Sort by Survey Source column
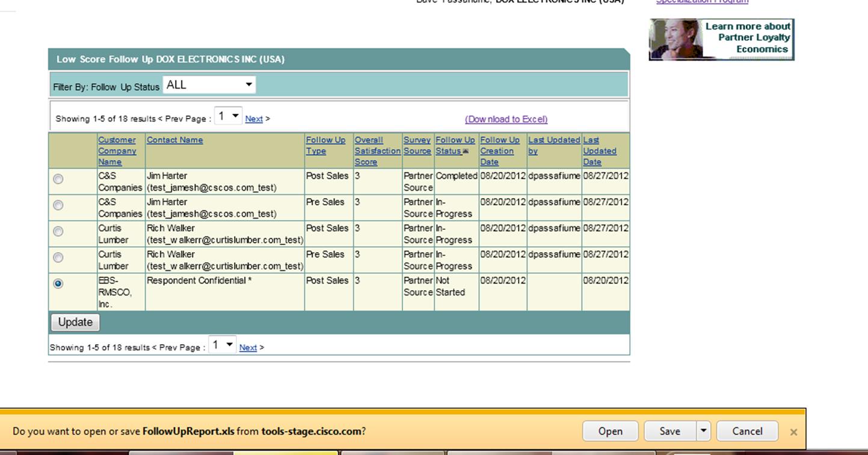 (417, 145)
